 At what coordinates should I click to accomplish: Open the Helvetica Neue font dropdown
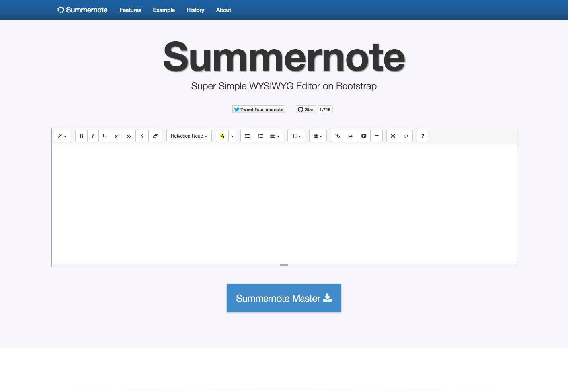tap(189, 136)
